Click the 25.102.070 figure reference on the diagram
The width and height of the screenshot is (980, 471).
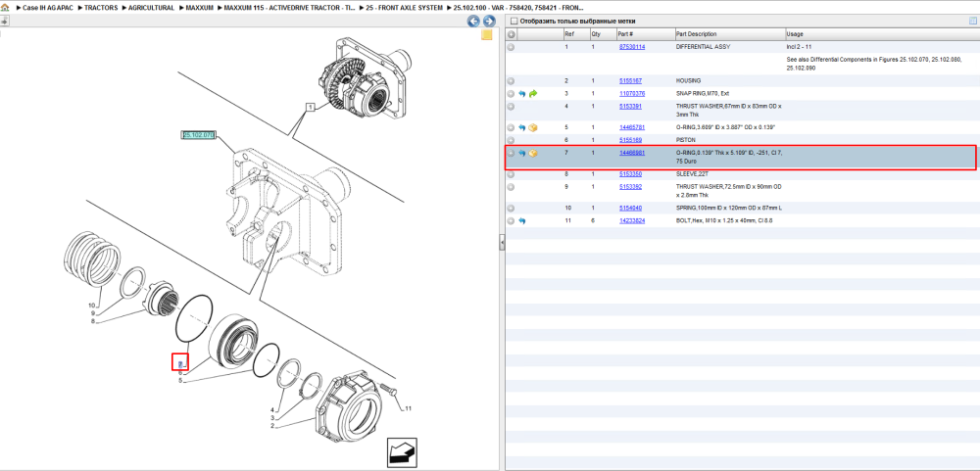click(198, 135)
